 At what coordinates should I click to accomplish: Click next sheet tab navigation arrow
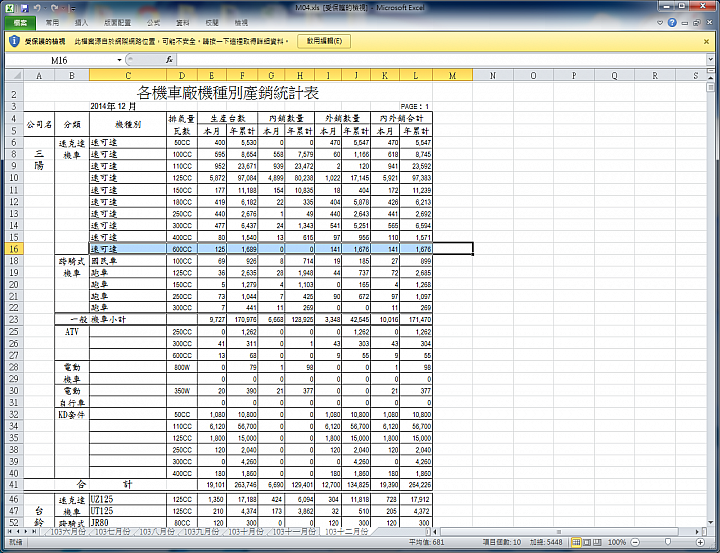[x=26, y=531]
